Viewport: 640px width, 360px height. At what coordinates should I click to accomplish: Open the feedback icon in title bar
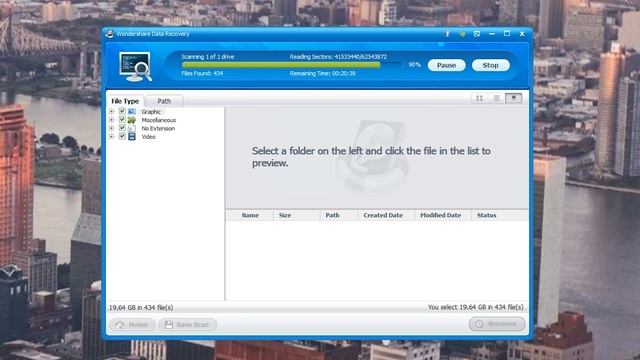point(477,34)
